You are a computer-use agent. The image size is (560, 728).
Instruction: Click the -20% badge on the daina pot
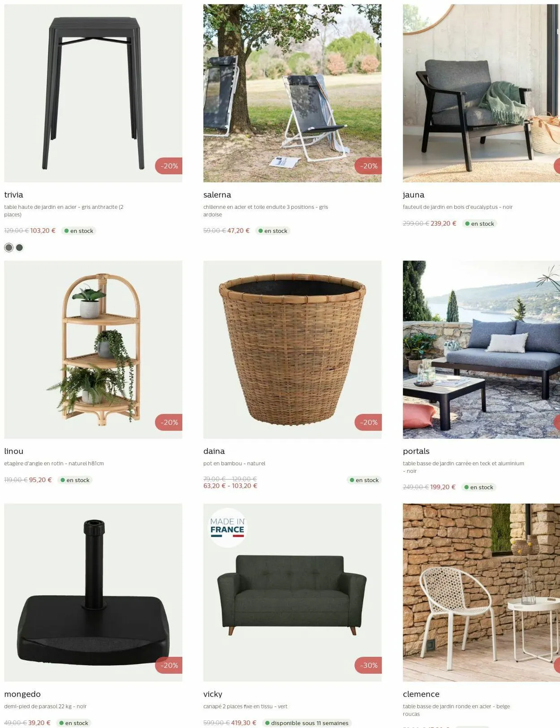(368, 422)
